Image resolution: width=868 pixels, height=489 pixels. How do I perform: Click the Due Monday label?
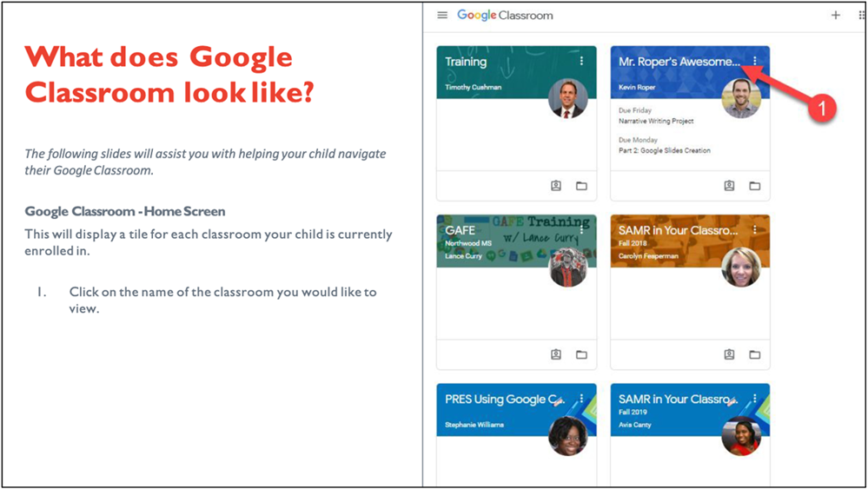[638, 140]
